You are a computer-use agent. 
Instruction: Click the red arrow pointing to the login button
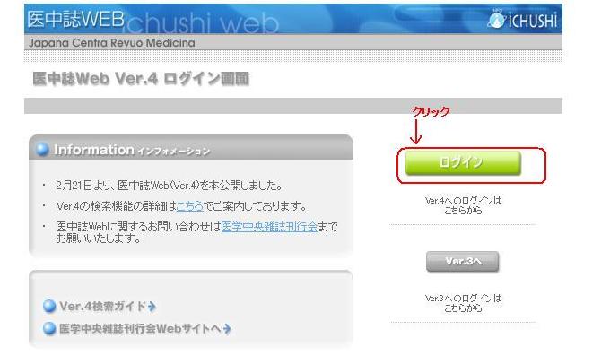point(416,132)
